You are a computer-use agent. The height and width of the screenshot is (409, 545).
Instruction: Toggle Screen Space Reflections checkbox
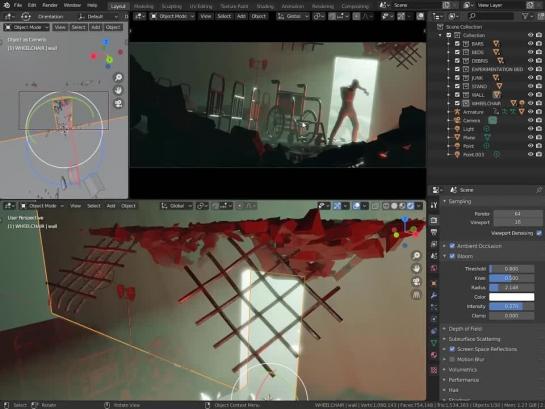[x=452, y=349]
